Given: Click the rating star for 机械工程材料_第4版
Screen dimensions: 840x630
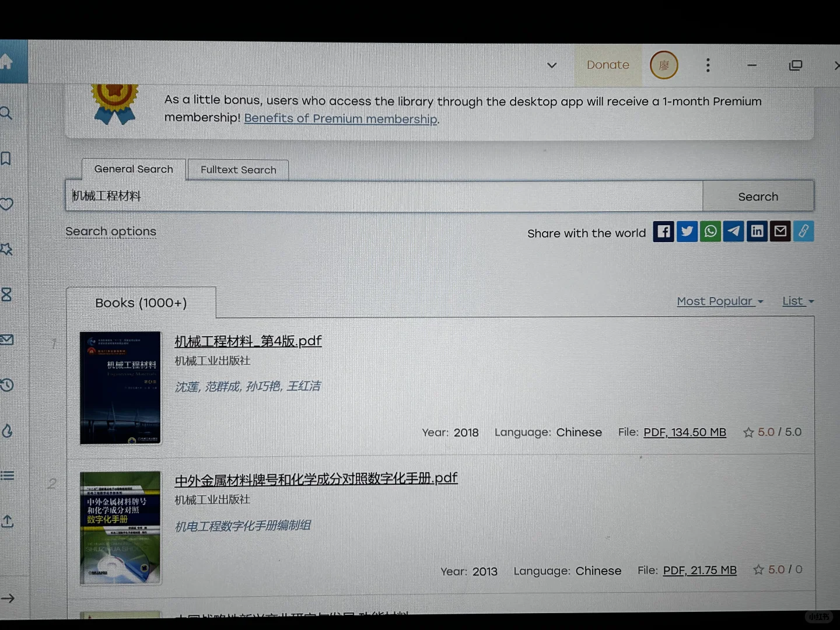Looking at the screenshot, I should tap(748, 432).
